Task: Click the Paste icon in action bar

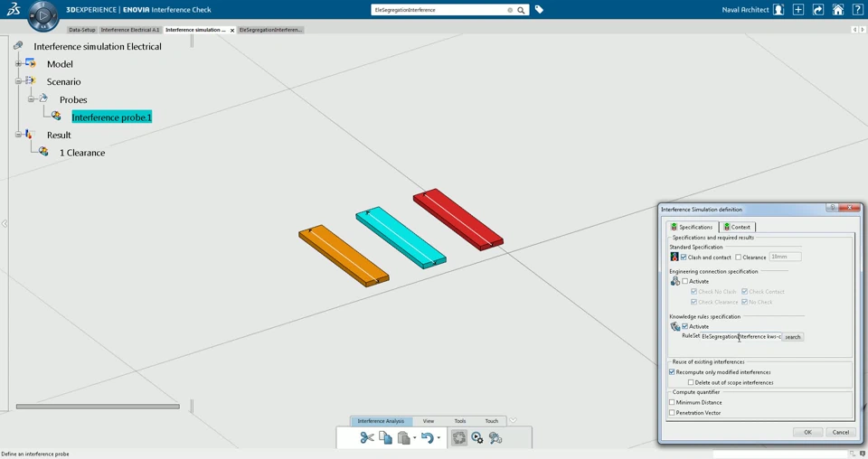Action: point(404,438)
